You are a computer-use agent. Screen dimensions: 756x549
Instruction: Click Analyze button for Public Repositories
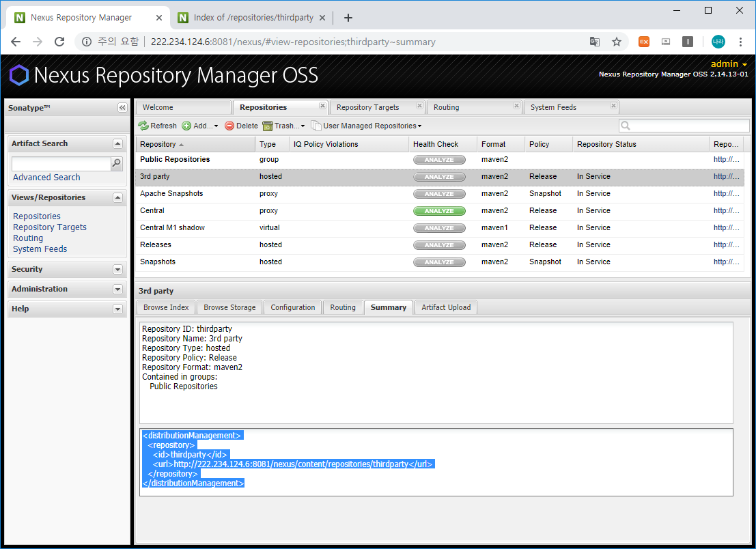(x=439, y=160)
